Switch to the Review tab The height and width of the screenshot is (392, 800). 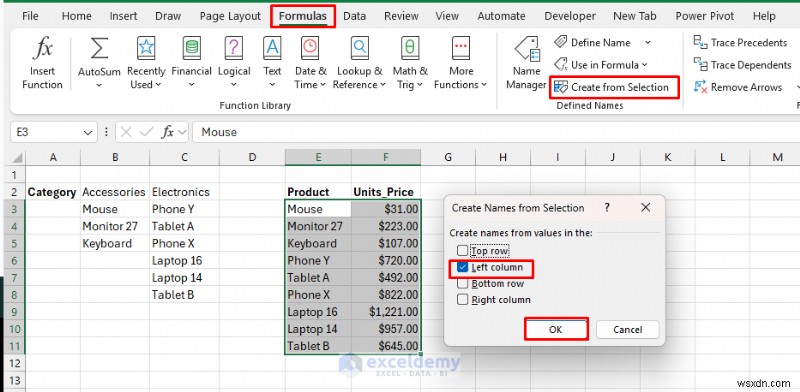pyautogui.click(x=401, y=16)
